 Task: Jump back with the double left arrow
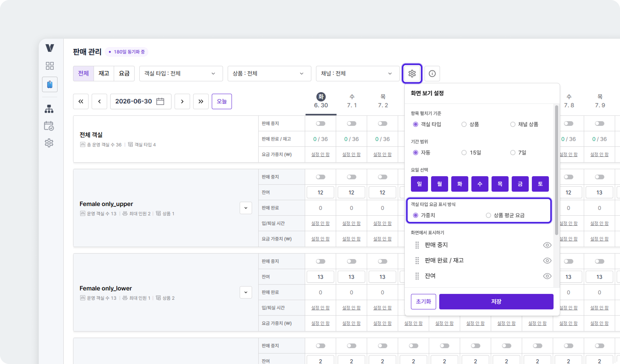(81, 101)
